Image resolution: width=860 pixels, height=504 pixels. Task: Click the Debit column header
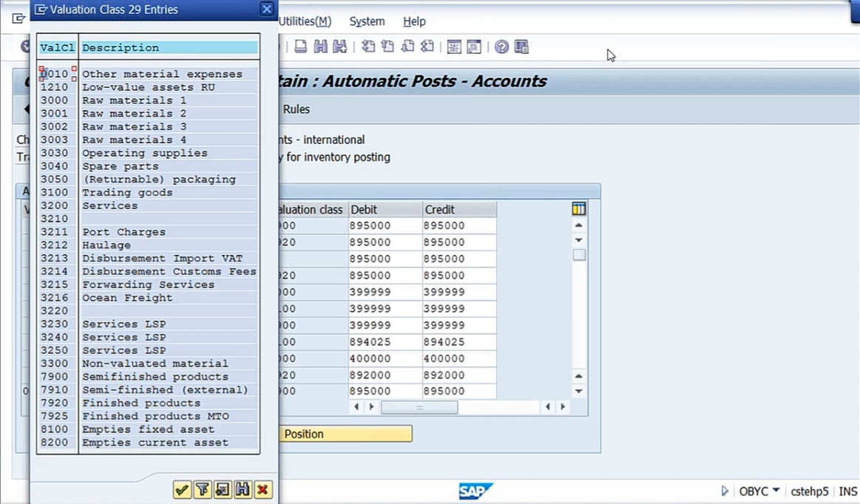click(x=385, y=209)
